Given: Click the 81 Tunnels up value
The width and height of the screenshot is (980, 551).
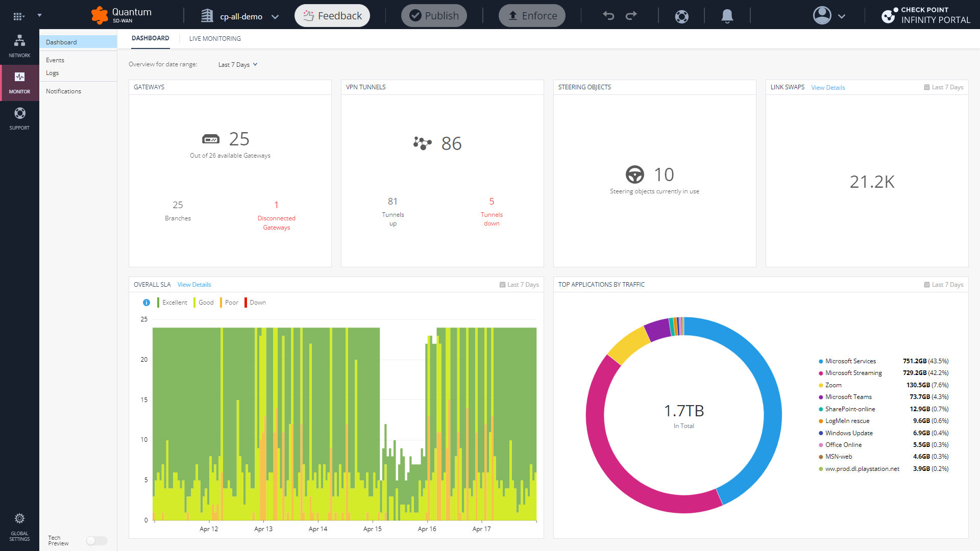Looking at the screenshot, I should (x=393, y=202).
